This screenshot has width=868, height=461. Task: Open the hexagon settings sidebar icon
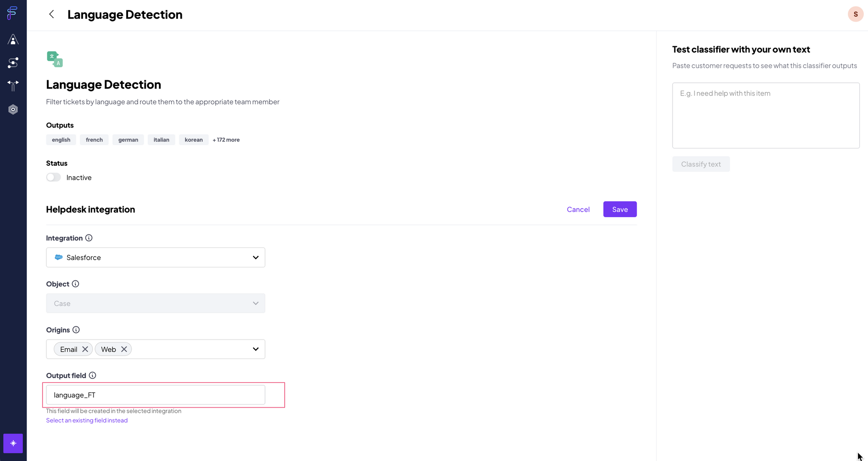13,109
